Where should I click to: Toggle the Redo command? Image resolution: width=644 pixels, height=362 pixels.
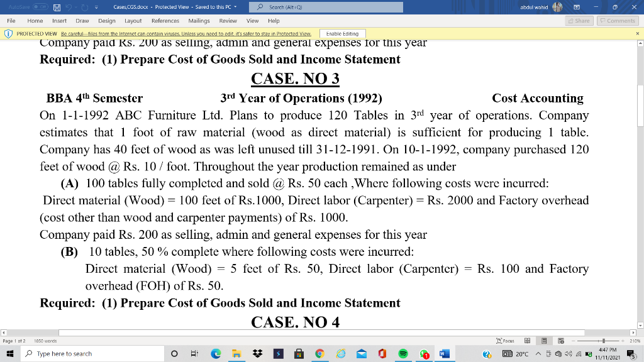(84, 6)
